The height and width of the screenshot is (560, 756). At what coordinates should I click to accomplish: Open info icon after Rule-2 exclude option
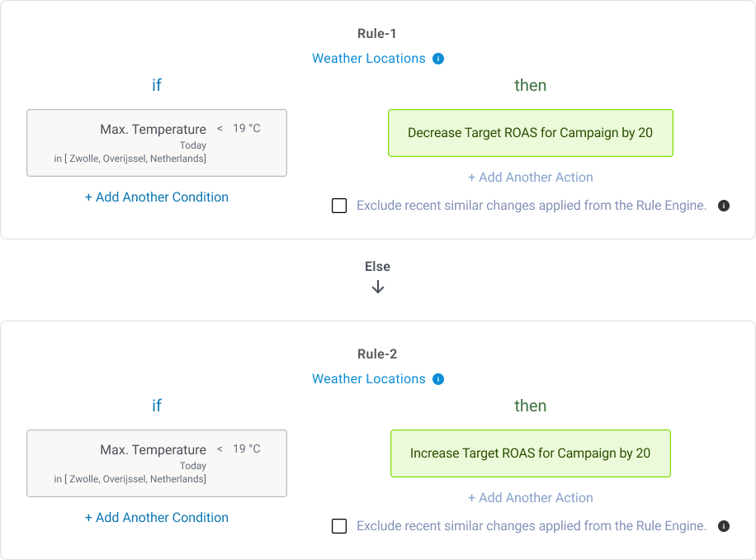[724, 526]
